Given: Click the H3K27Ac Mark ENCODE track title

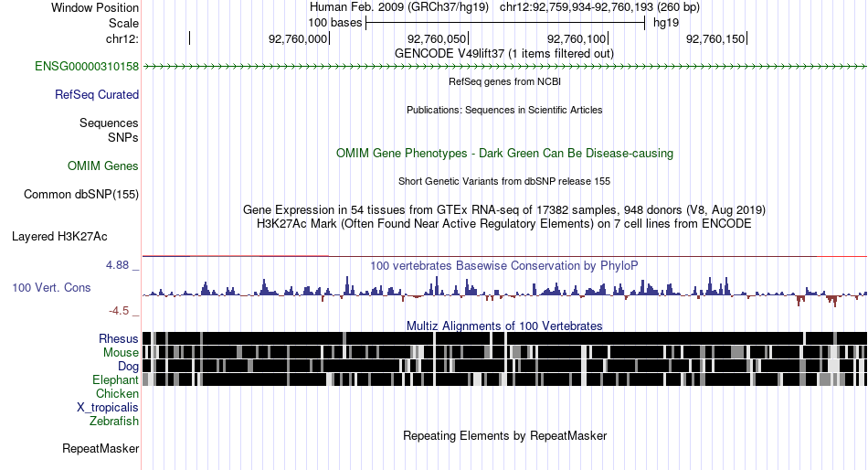Looking at the screenshot, I should [x=504, y=224].
